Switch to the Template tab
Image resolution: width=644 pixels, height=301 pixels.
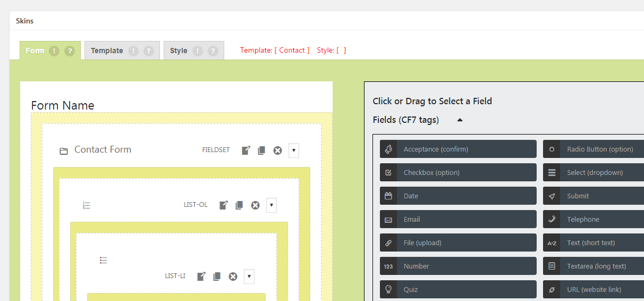[107, 51]
